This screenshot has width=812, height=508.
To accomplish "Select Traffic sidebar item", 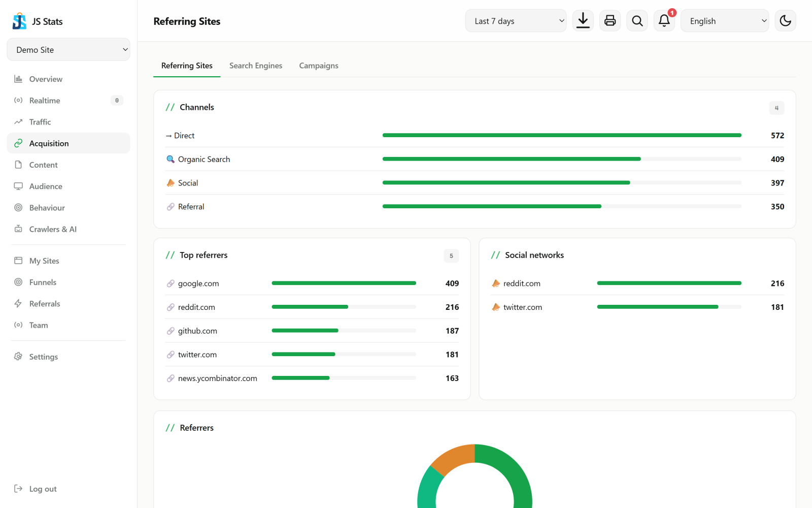I will (69, 121).
